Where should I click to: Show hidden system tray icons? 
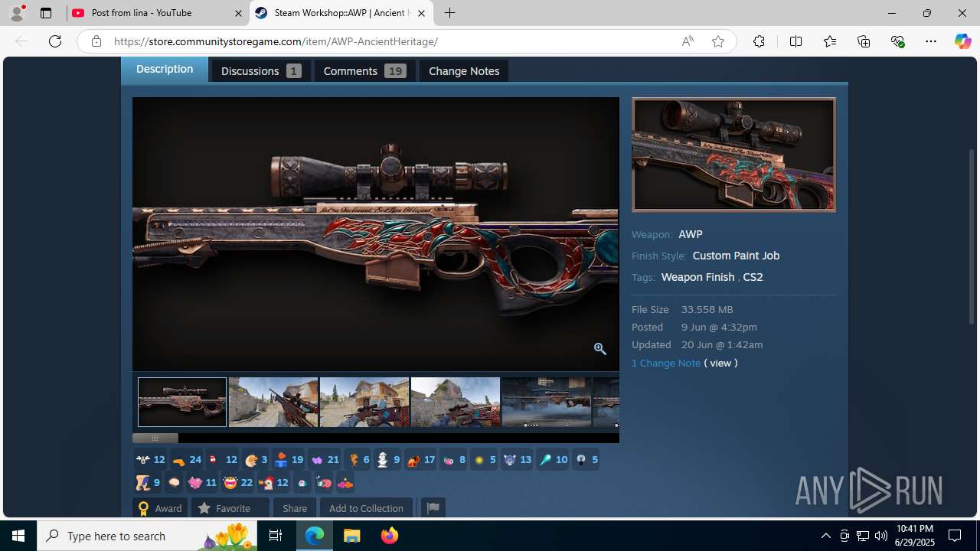pyautogui.click(x=825, y=536)
